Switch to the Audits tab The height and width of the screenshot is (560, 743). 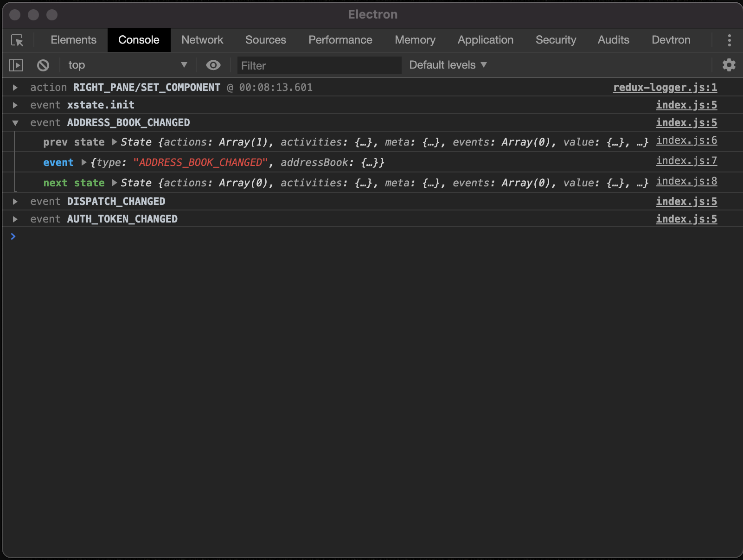[x=614, y=40]
